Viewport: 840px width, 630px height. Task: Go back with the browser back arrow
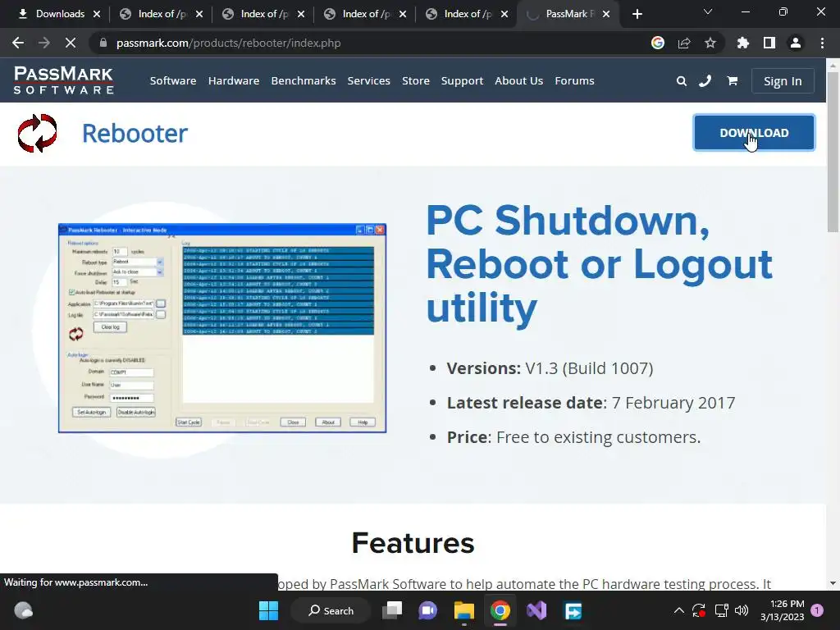[18, 43]
